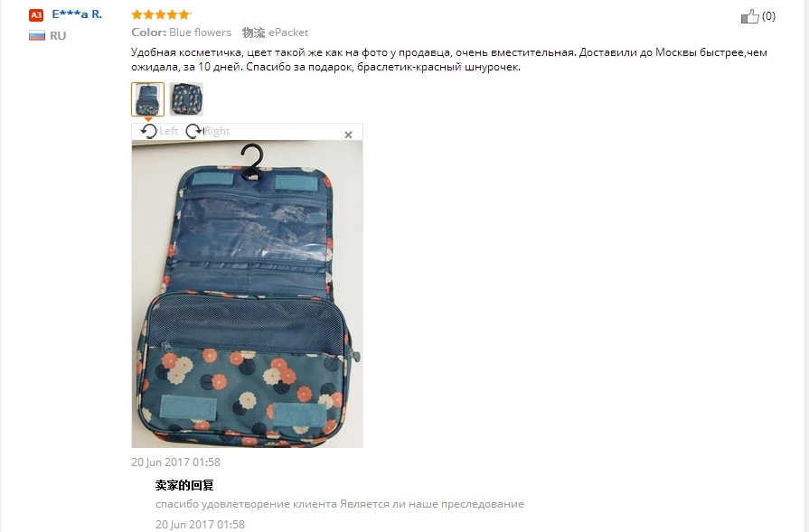Click the RU country code text
This screenshot has height=532, width=809.
coord(58,35)
